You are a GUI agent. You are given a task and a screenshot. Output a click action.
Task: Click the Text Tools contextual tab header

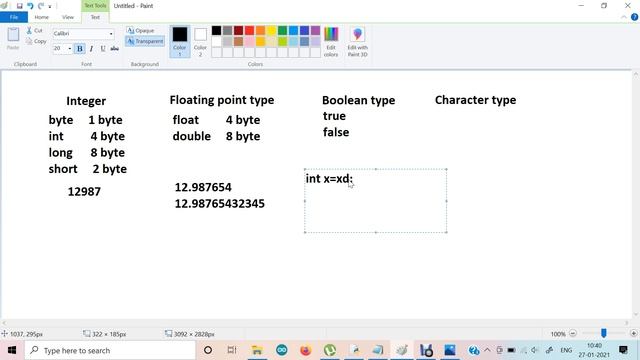click(x=95, y=6)
